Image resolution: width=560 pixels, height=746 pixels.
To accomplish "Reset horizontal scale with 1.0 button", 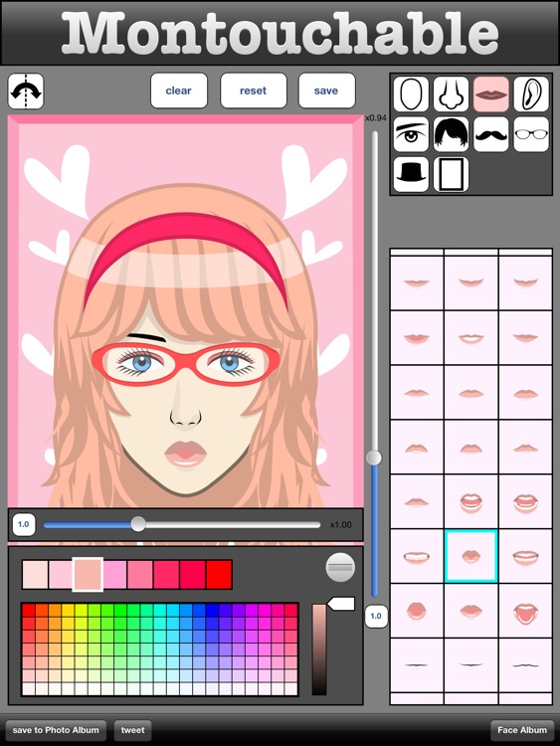I will (x=24, y=524).
